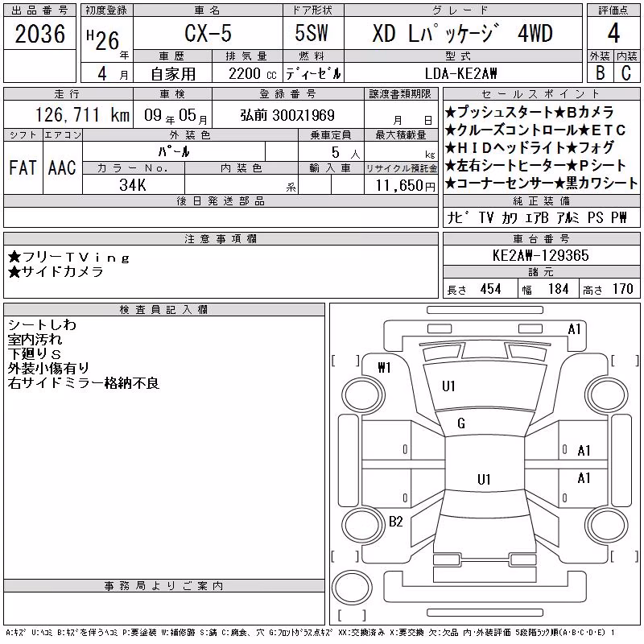Click the interior grade C
644x644 pixels.
[626, 73]
